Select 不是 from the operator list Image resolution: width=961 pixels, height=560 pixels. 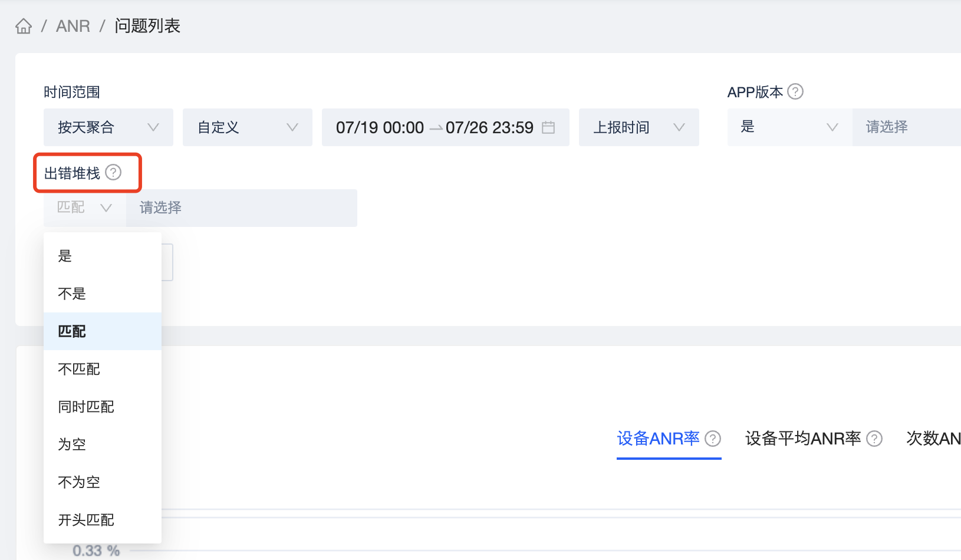(103, 294)
